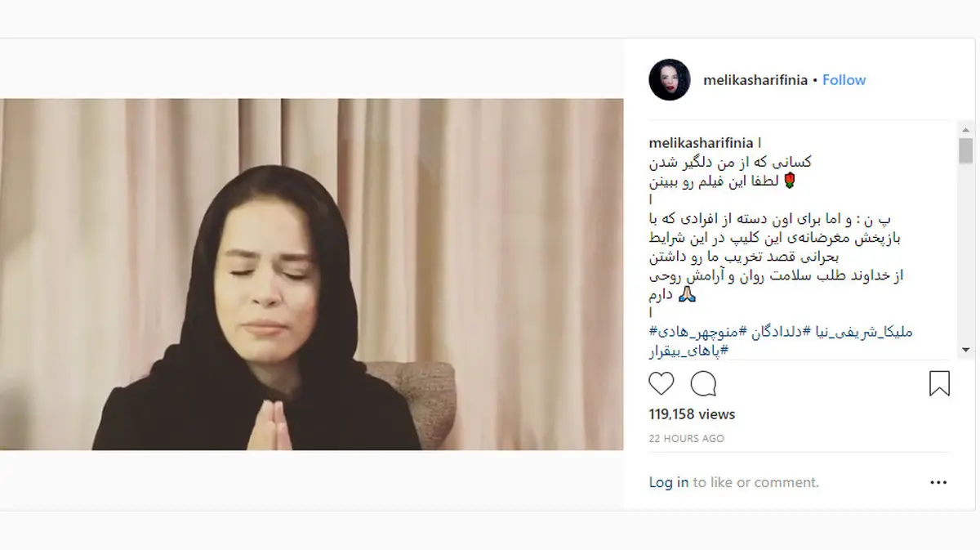Open the comment bubble icon

[703, 383]
